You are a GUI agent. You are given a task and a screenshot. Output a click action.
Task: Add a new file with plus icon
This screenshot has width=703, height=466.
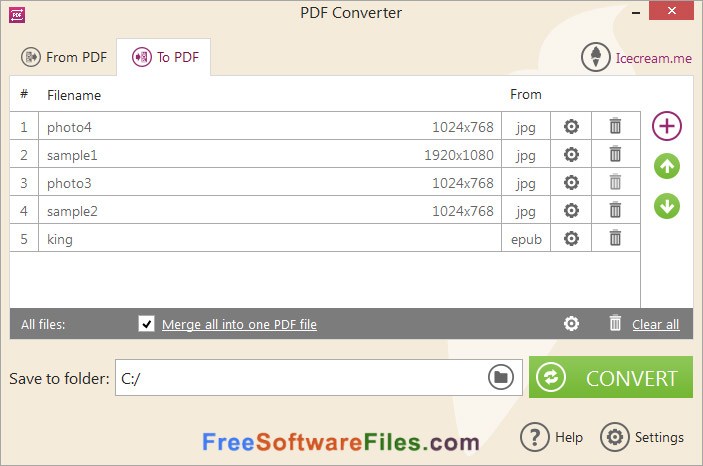coord(667,126)
